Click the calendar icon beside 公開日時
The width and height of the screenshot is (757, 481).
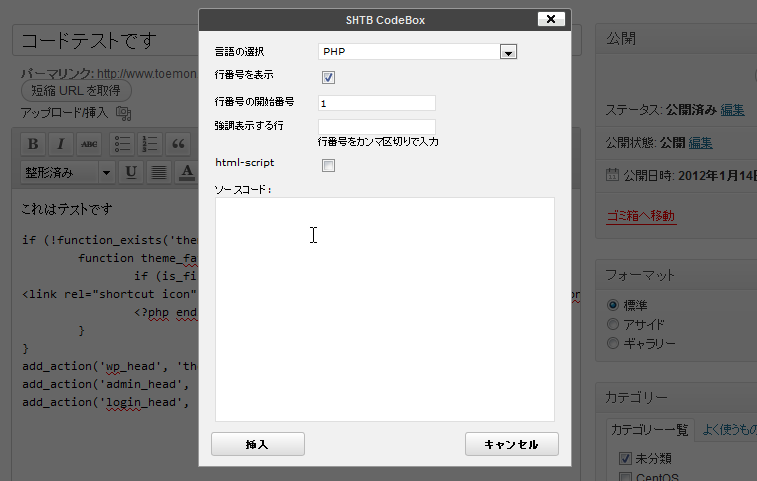(612, 175)
